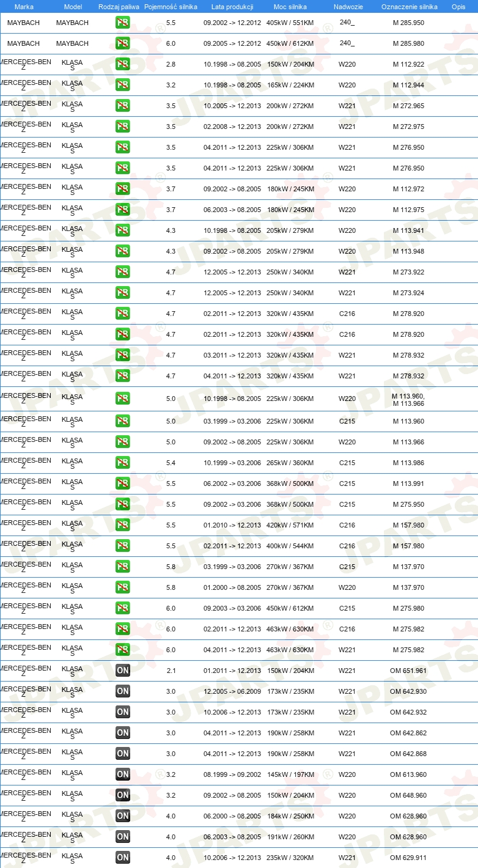Click the petrol icon for M 113.941
This screenshot has height=868, width=478.
pos(123,231)
